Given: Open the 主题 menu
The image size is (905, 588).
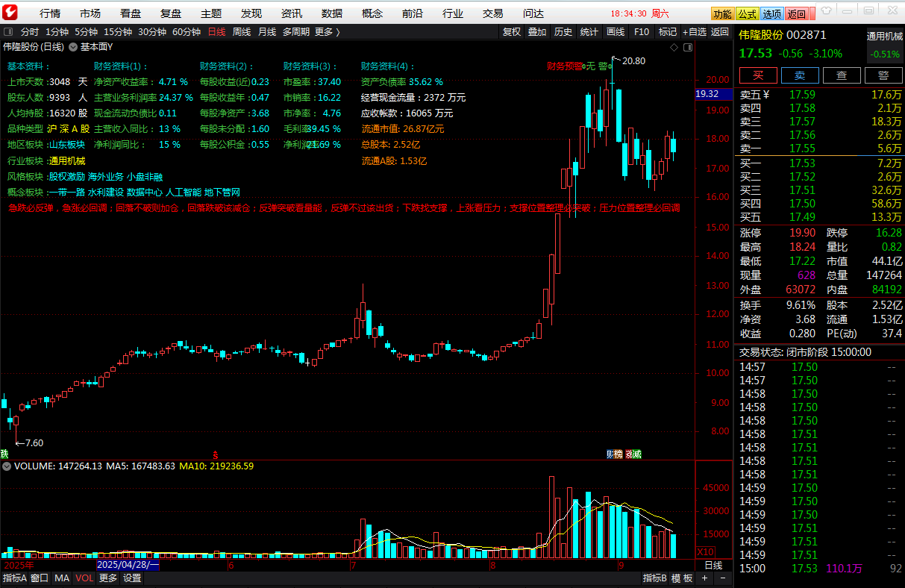Looking at the screenshot, I should click(211, 13).
